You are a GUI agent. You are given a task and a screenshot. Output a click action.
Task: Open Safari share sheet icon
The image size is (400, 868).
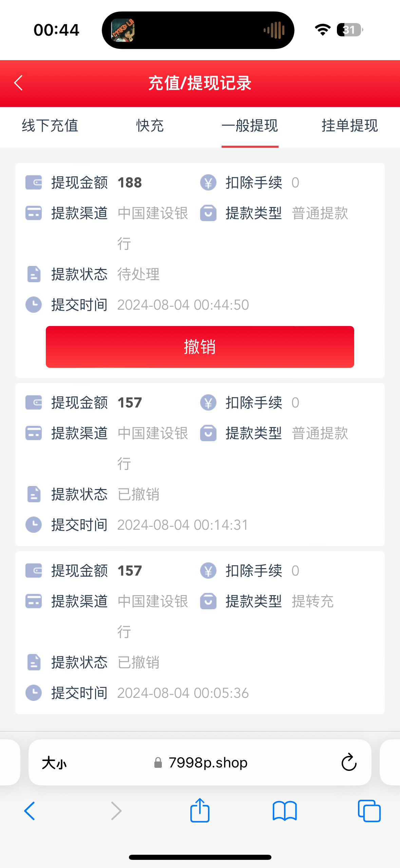click(x=200, y=811)
